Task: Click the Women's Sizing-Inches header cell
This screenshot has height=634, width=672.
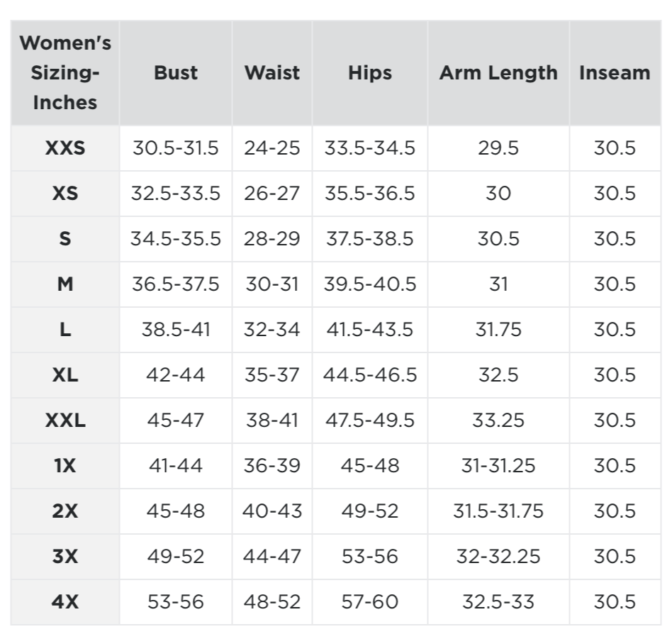Action: (x=65, y=73)
